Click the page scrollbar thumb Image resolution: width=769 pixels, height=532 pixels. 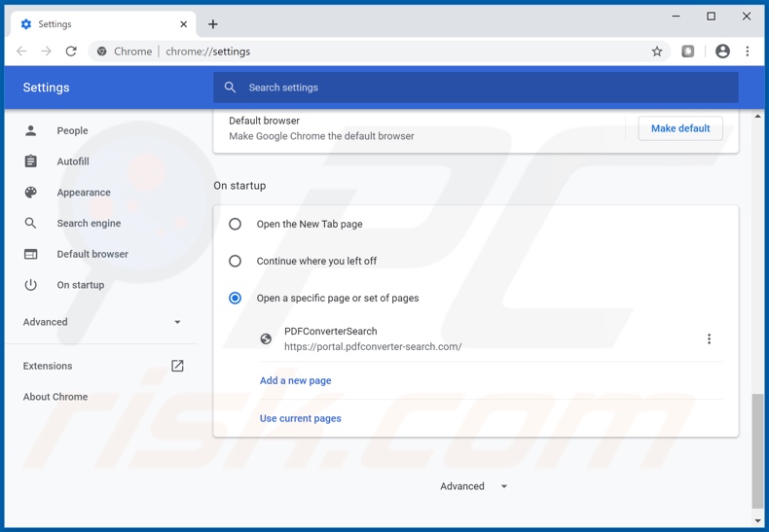click(x=757, y=450)
